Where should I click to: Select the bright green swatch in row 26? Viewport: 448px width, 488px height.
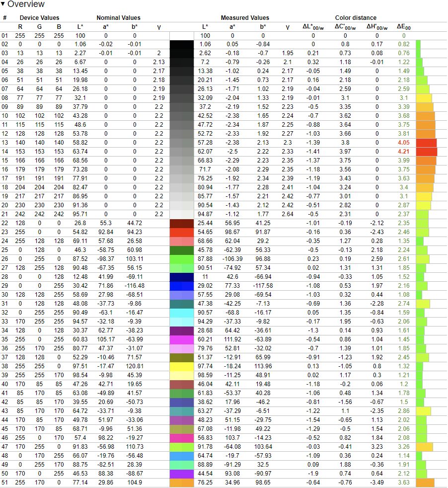tap(181, 259)
